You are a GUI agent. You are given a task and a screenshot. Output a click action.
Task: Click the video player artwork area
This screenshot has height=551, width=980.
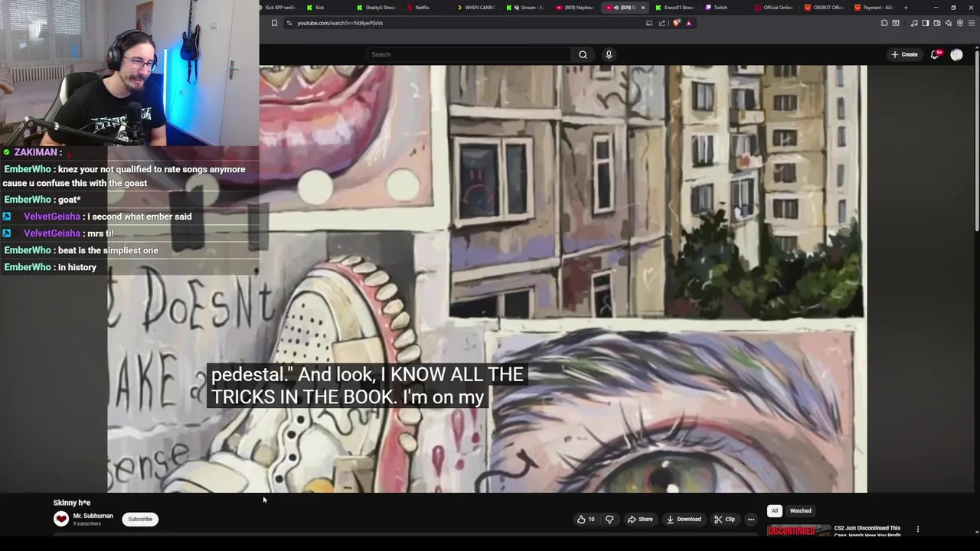tap(487, 279)
